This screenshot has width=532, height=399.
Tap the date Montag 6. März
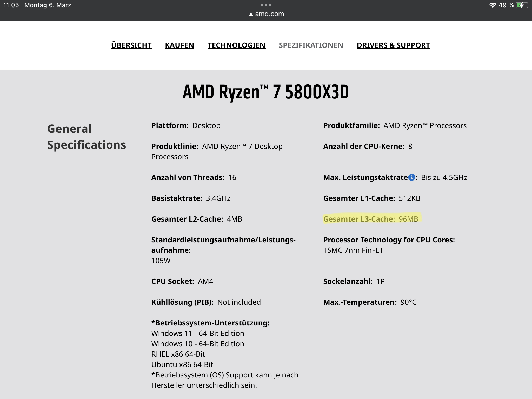[48, 5]
